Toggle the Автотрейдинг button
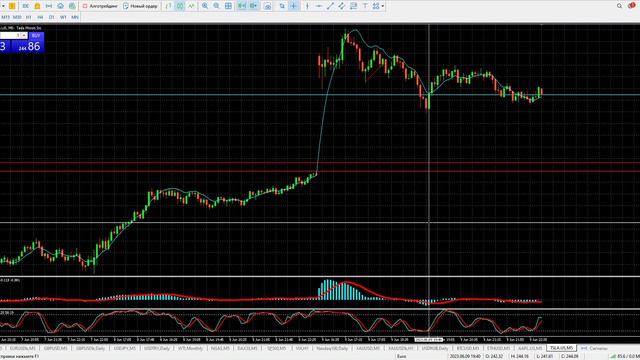This screenshot has width=640, height=360. pos(100,6)
